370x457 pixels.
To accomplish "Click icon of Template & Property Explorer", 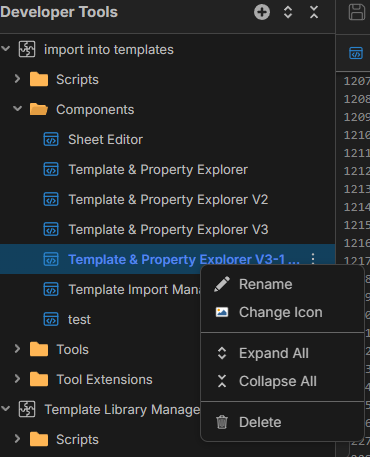I will [x=51, y=169].
